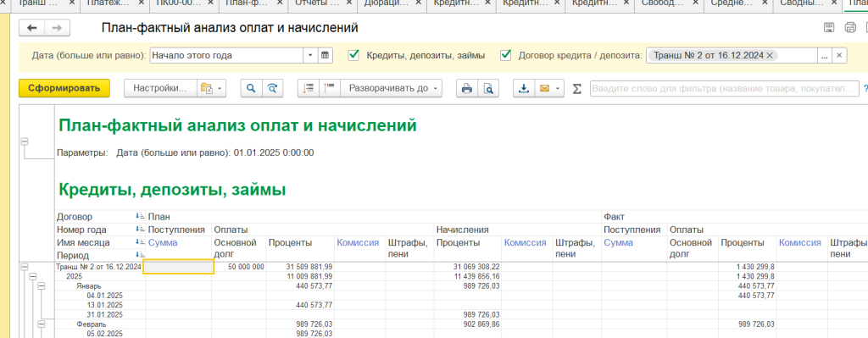Open the date period dropdown arrow
Image resolution: width=868 pixels, height=338 pixels.
pyautogui.click(x=310, y=55)
